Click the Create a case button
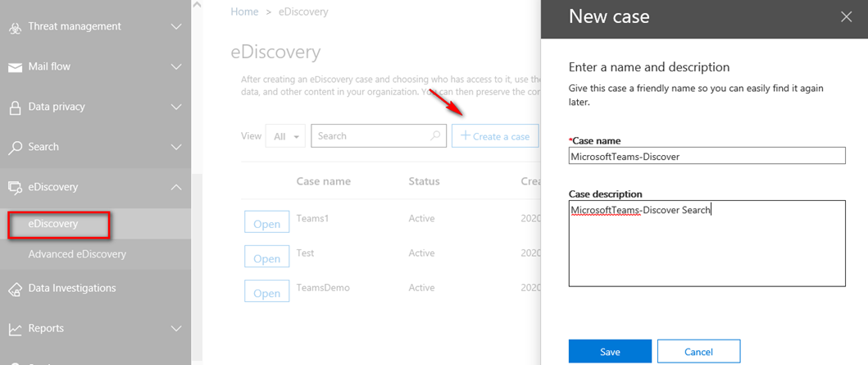The image size is (868, 365). [495, 135]
